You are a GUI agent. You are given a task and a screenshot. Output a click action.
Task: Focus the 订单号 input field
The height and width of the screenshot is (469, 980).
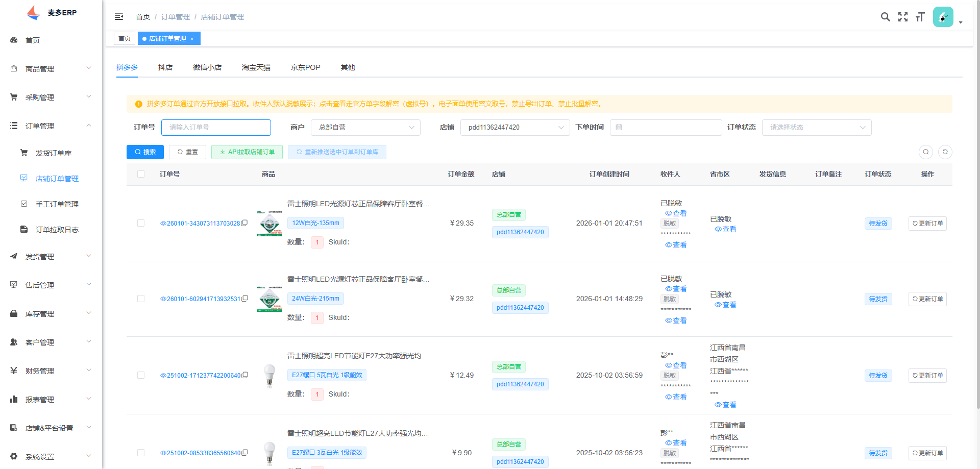click(216, 128)
